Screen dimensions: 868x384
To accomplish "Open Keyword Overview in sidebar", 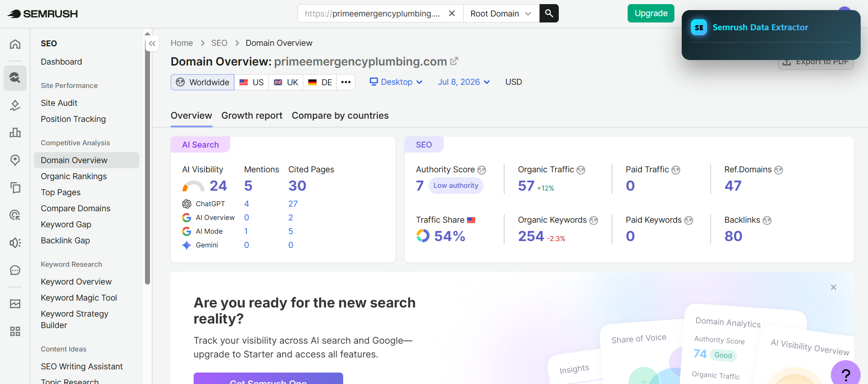I will [76, 282].
